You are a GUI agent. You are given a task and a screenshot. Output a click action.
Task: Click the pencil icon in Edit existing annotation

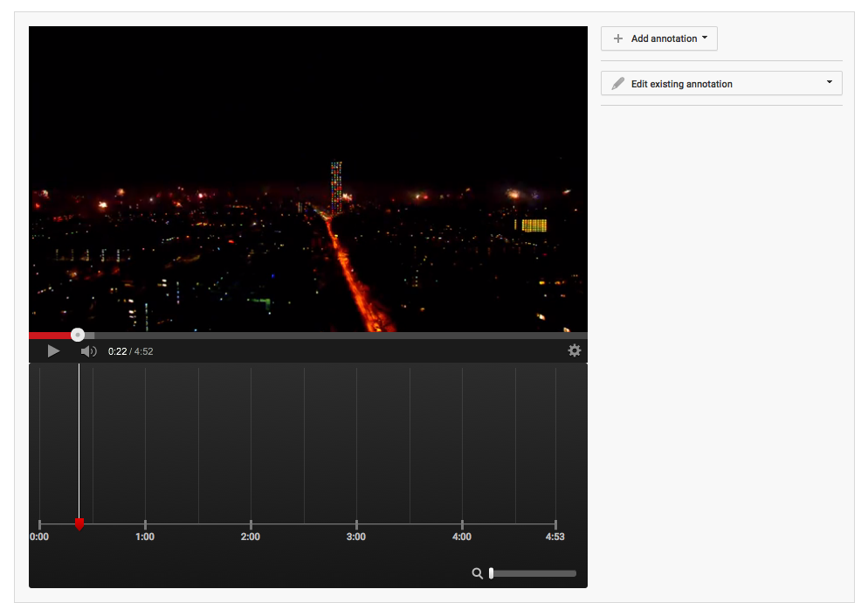[617, 84]
